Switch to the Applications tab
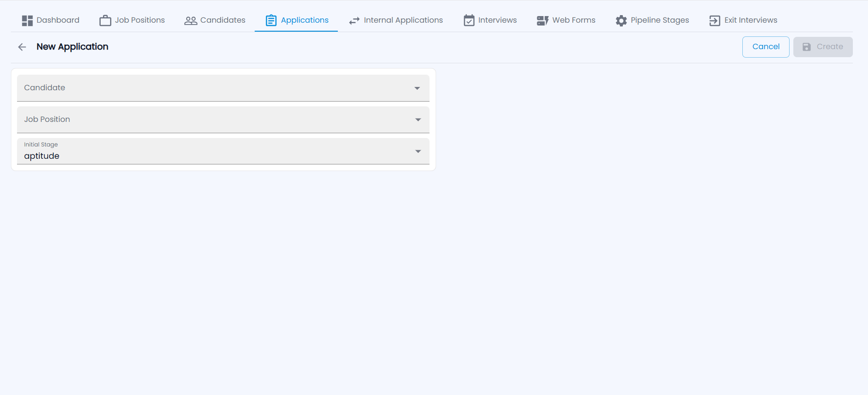Viewport: 868px width, 395px height. pyautogui.click(x=296, y=20)
